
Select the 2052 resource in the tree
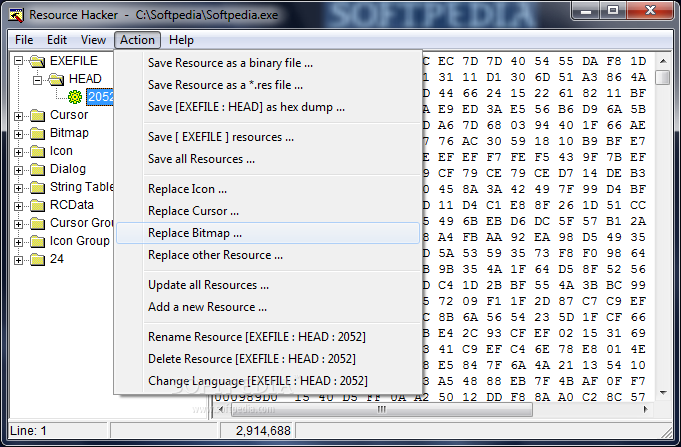point(100,96)
